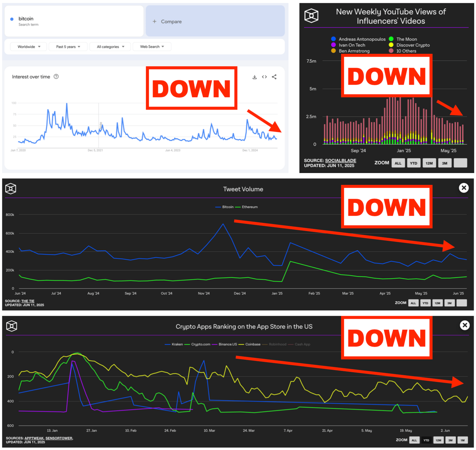Viewport: 476px width, 450px height.
Task: Set YouTube Views chart zoom to ALL
Action: (398, 163)
